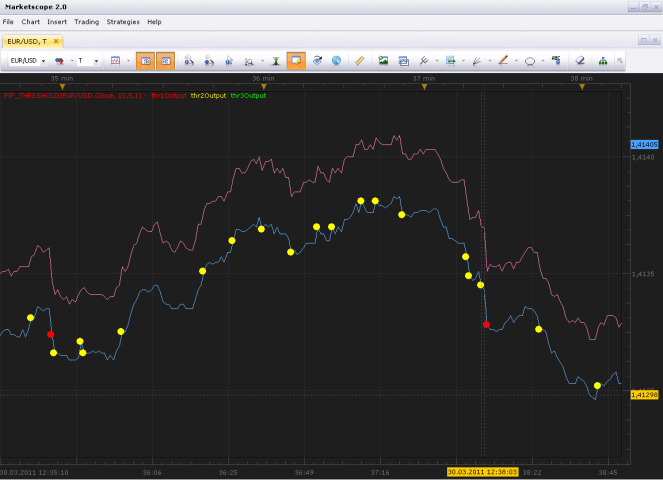663x480 pixels.
Task: Open dropdown arrow beside chart type icon
Action: tap(129, 61)
